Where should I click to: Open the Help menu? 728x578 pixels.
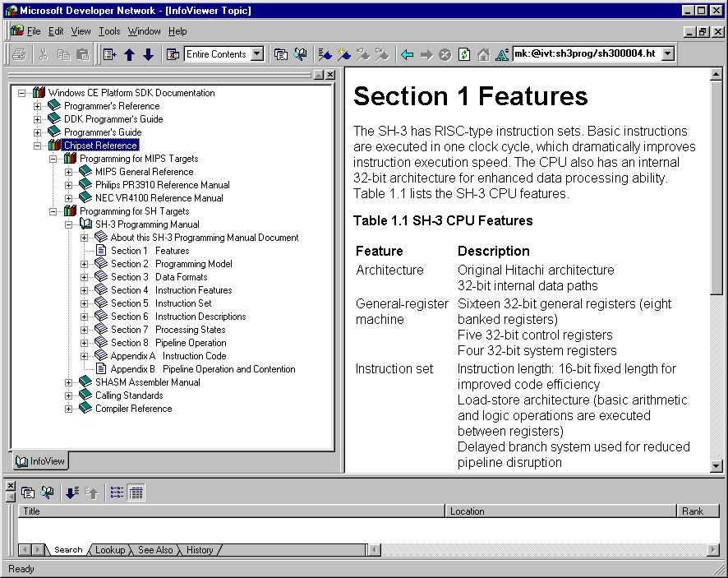point(177,31)
